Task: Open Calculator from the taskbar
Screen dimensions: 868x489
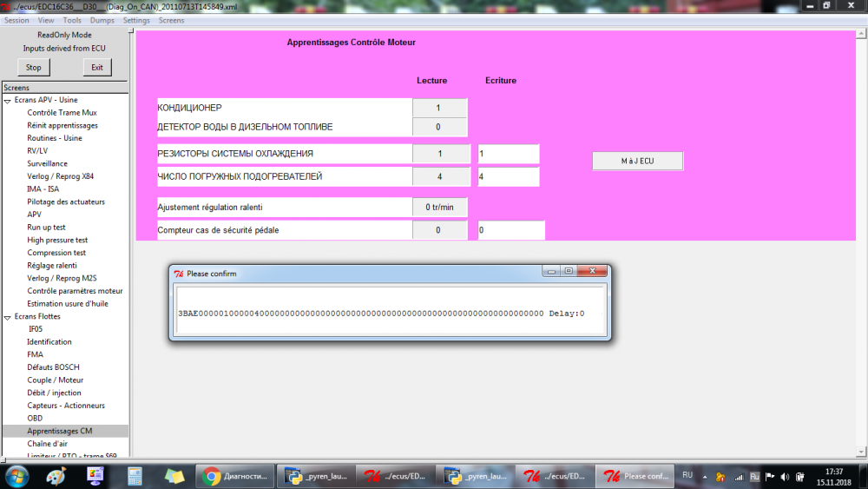Action: tap(135, 476)
